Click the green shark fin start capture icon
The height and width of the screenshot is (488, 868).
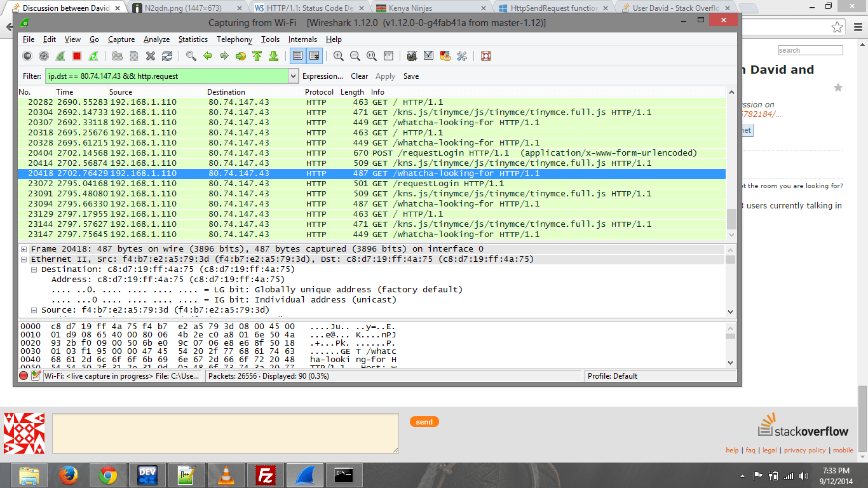pyautogui.click(x=60, y=56)
